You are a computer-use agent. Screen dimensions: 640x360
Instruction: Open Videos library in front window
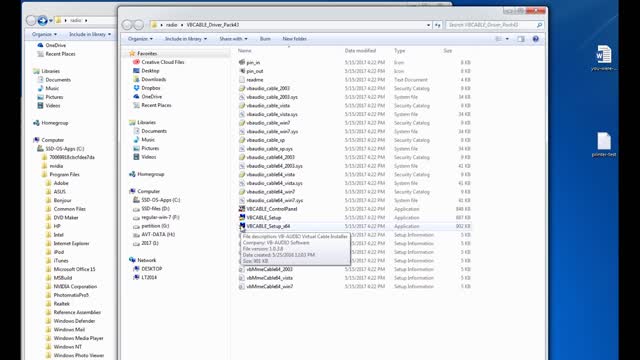pyautogui.click(x=144, y=157)
